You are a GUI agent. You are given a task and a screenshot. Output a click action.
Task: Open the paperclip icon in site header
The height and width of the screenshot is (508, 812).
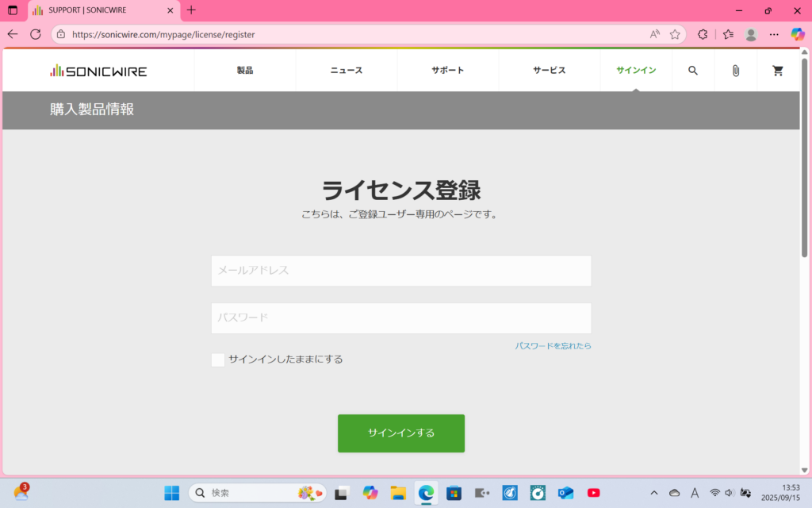tap(735, 71)
